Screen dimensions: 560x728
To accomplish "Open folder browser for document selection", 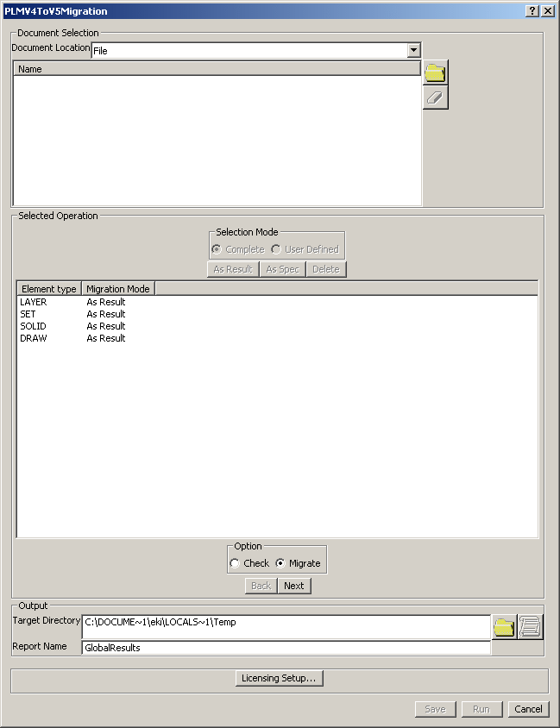I will pyautogui.click(x=436, y=72).
